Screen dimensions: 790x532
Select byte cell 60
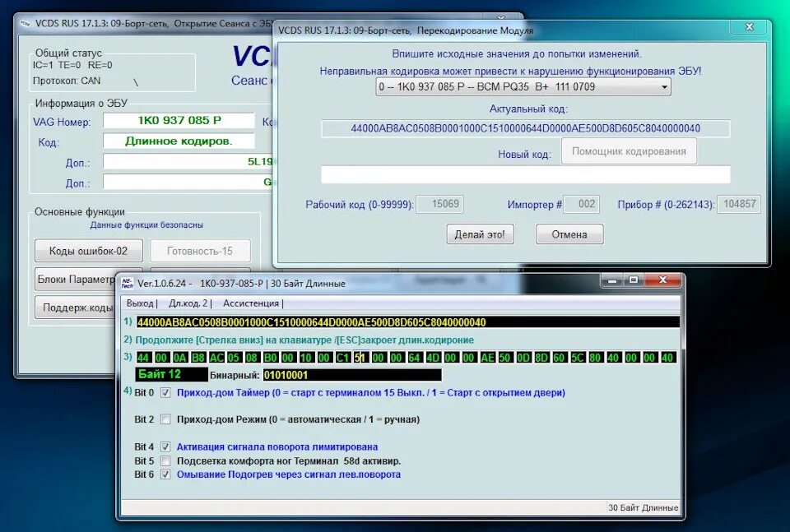pos(560,358)
